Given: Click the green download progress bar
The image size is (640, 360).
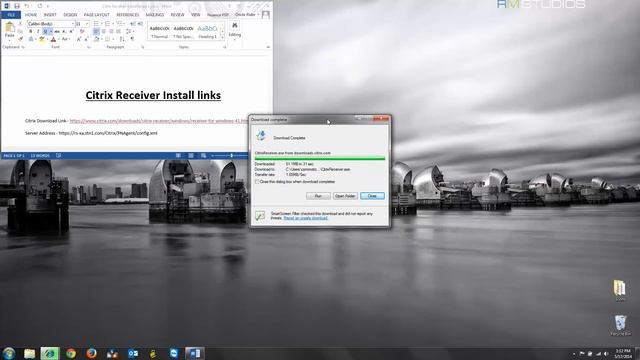Looking at the screenshot, I should 320,158.
